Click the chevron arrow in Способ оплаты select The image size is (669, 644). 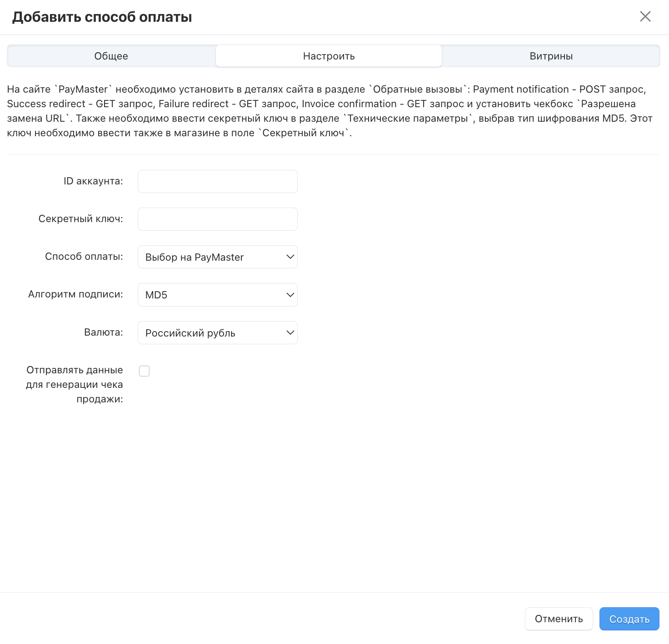290,257
